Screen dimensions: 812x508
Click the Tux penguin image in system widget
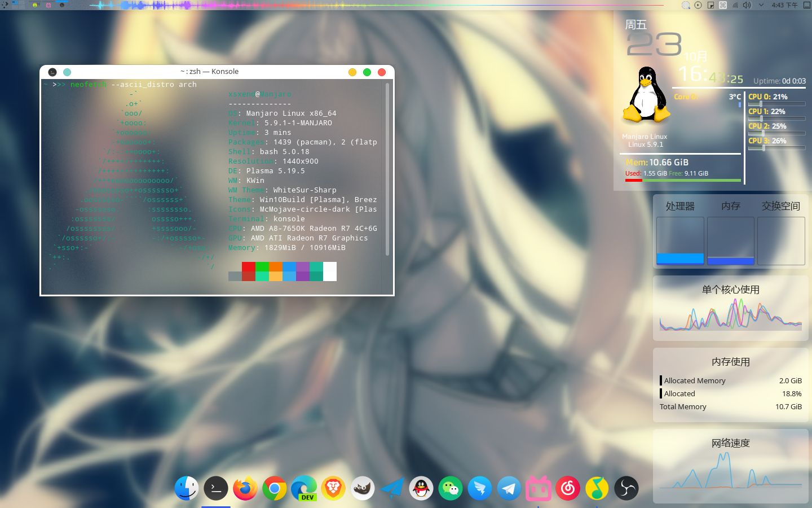point(646,95)
